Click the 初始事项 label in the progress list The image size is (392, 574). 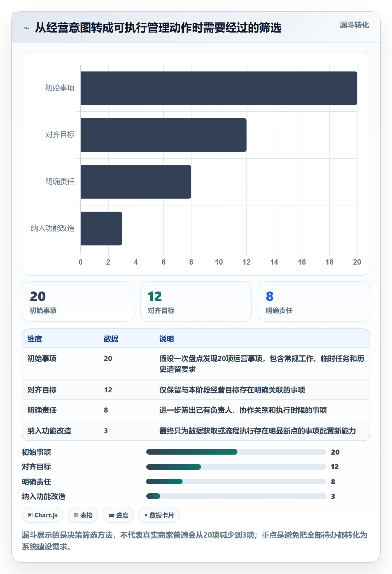point(36,452)
